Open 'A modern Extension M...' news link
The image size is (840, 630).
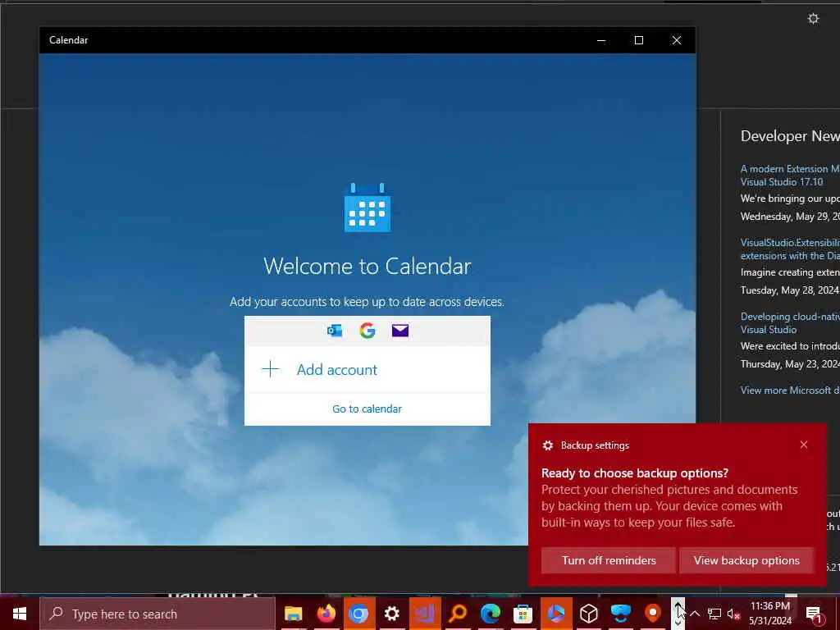[x=790, y=176]
